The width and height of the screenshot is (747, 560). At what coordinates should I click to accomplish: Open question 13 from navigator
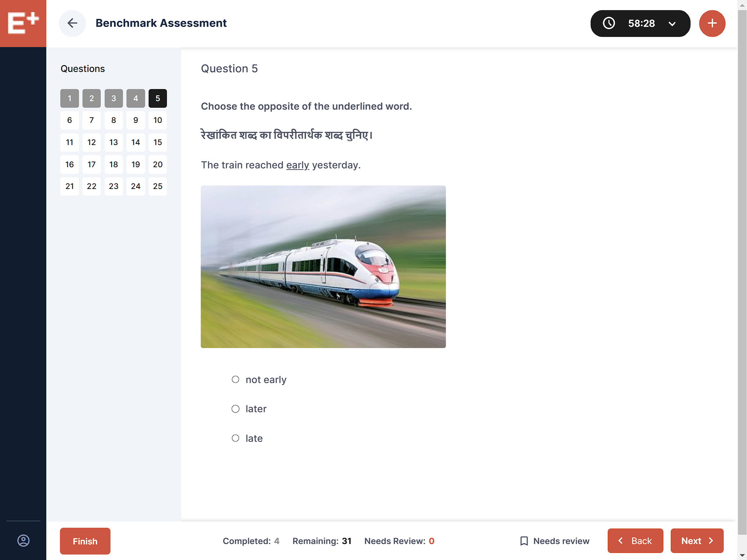click(114, 142)
